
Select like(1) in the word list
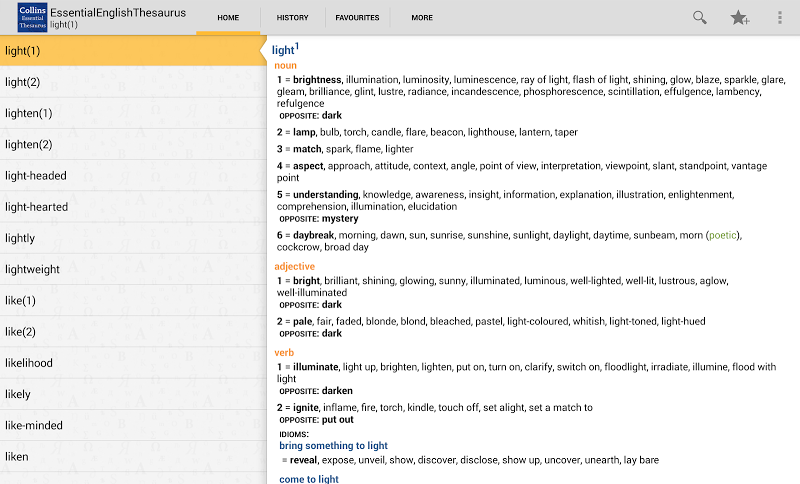(x=133, y=300)
